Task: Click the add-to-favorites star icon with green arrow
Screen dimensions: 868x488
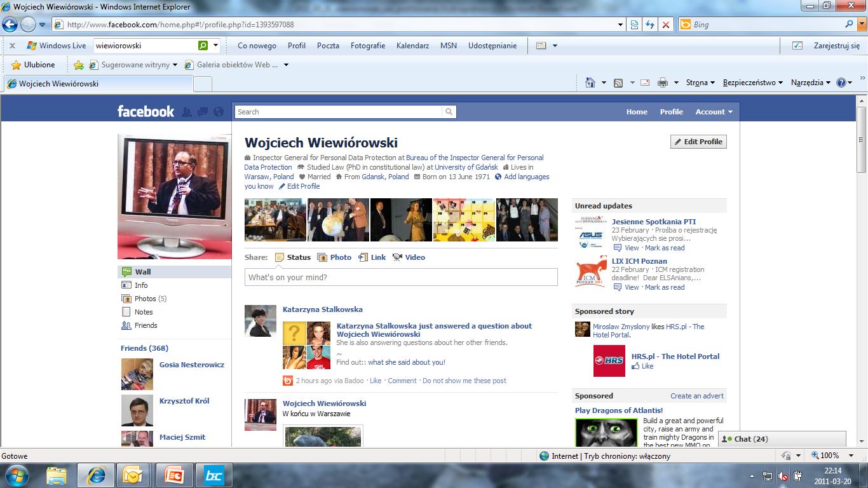Action: [79, 65]
